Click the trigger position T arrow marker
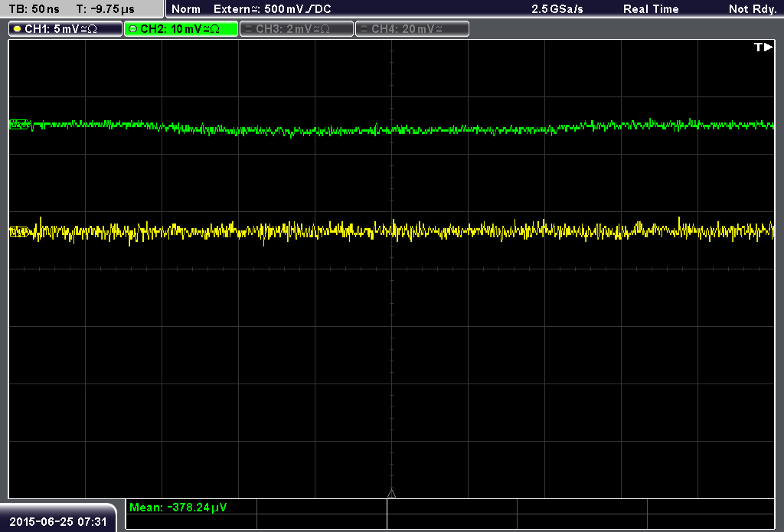 [x=763, y=47]
